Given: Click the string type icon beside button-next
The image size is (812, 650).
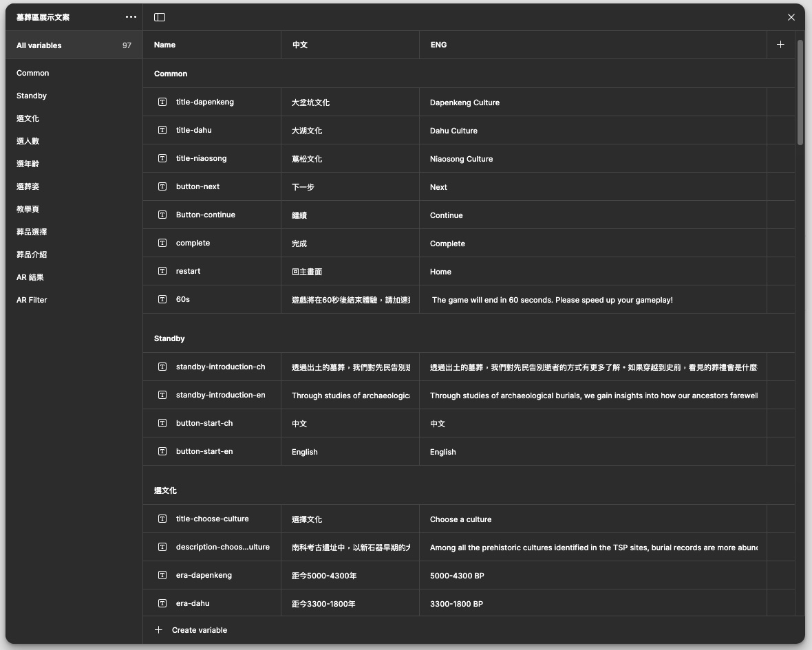Looking at the screenshot, I should [162, 186].
